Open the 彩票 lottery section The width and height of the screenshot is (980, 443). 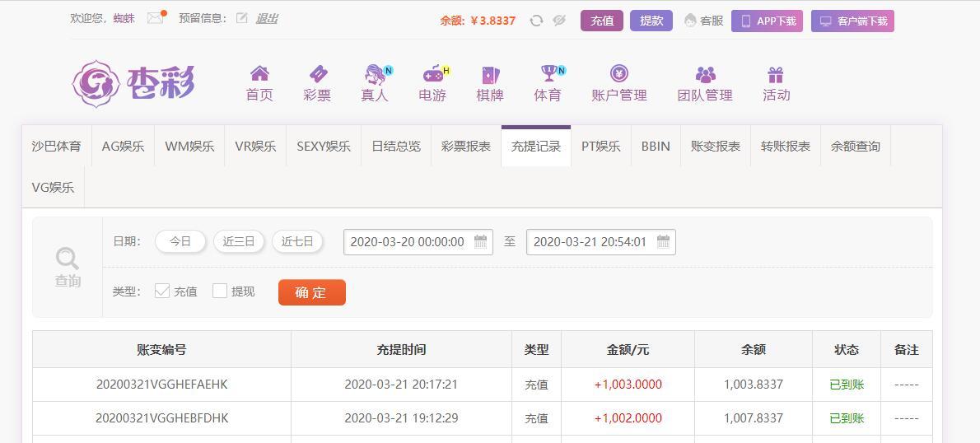coord(318,84)
